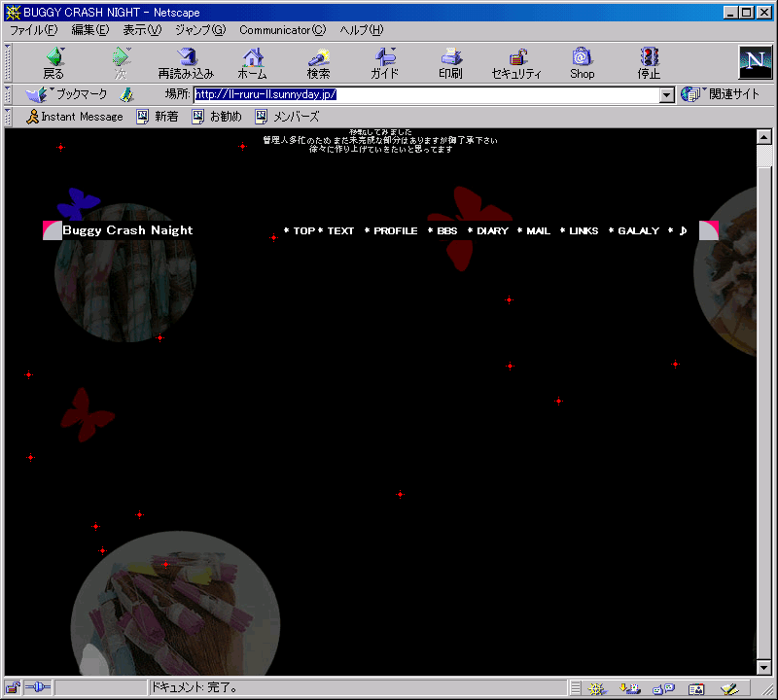Open 検索 search from the toolbar
The image size is (778, 700).
319,63
